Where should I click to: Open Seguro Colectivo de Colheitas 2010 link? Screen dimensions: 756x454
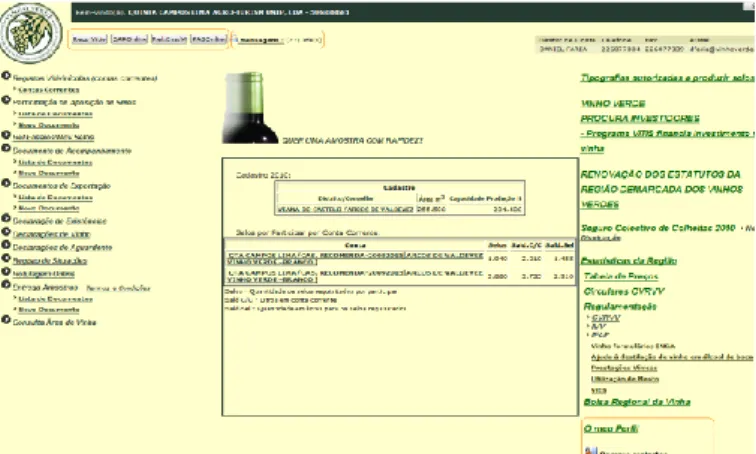tap(658, 228)
